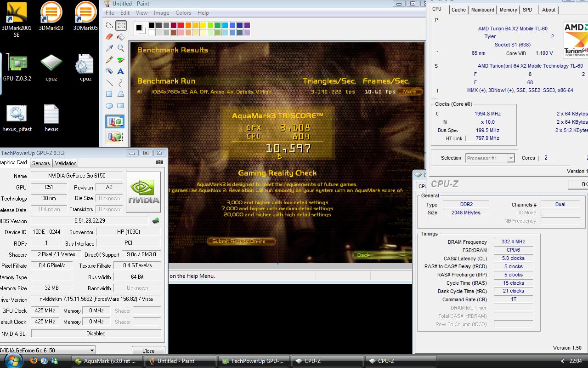The image size is (588, 368).
Task: Select the Brush tool in Paint
Action: [x=121, y=60]
